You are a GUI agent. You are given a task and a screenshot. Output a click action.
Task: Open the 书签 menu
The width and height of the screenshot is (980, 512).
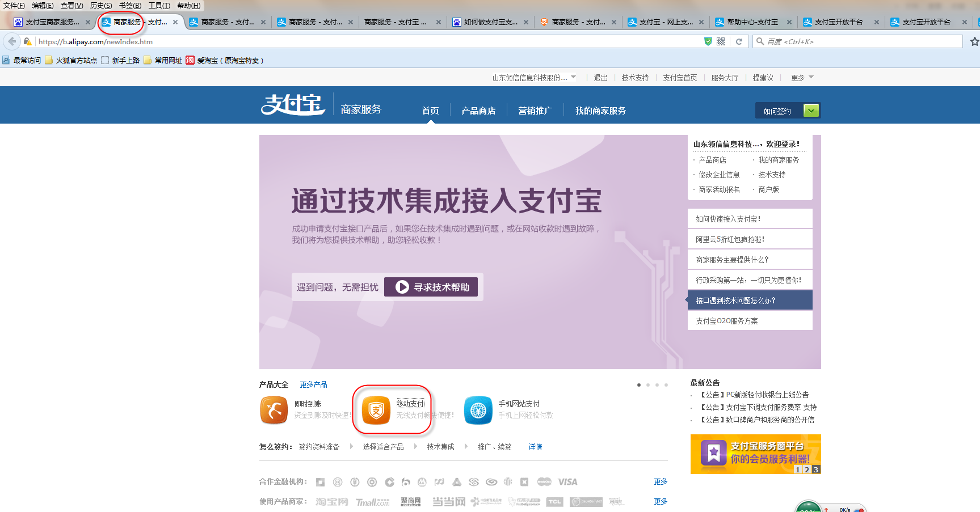coord(131,5)
